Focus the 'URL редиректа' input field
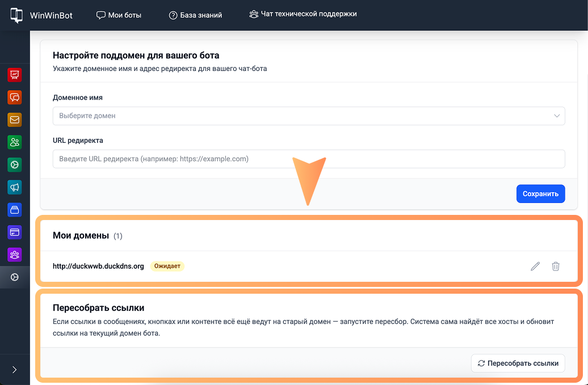Viewport: 588px width, 385px height. pos(308,159)
